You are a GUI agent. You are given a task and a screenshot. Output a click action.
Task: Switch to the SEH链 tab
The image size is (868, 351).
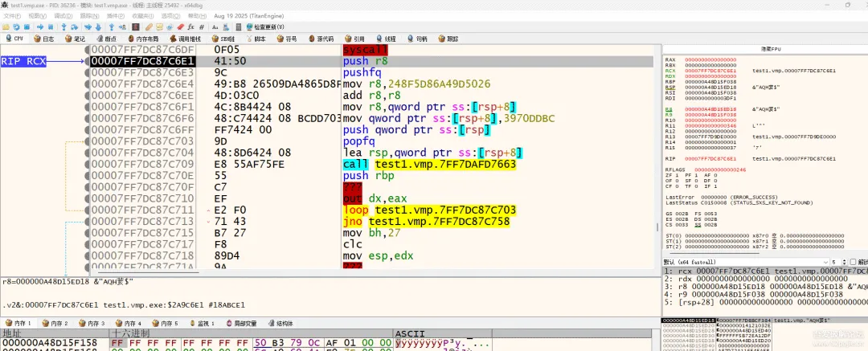[223, 39]
